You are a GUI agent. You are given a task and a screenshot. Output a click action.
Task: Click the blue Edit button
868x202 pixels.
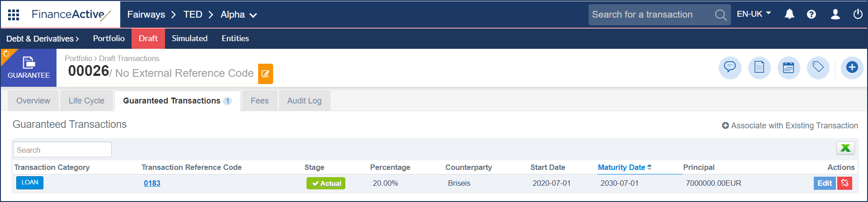824,183
